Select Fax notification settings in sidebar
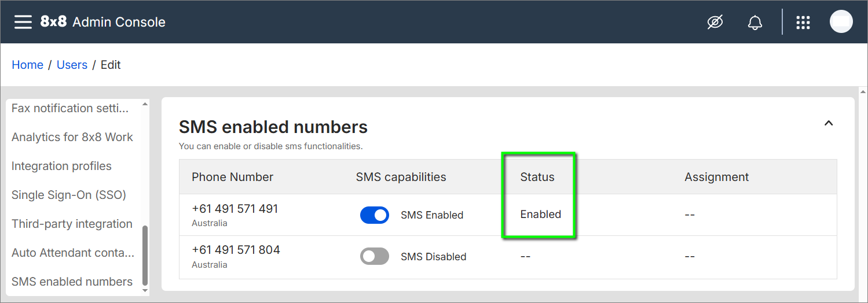Image resolution: width=868 pixels, height=303 pixels. coord(70,108)
